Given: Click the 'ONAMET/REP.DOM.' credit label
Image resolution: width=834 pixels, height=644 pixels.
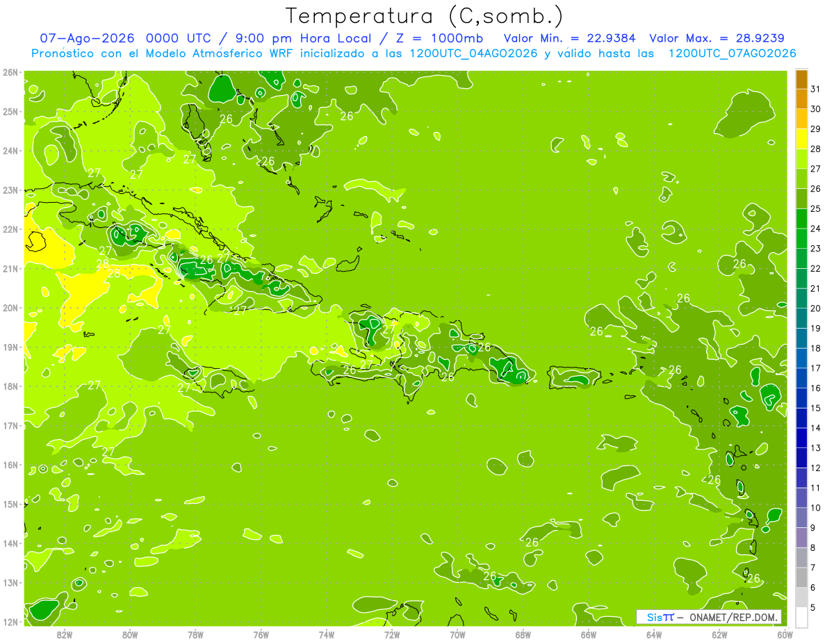Looking at the screenshot, I should (734, 617).
